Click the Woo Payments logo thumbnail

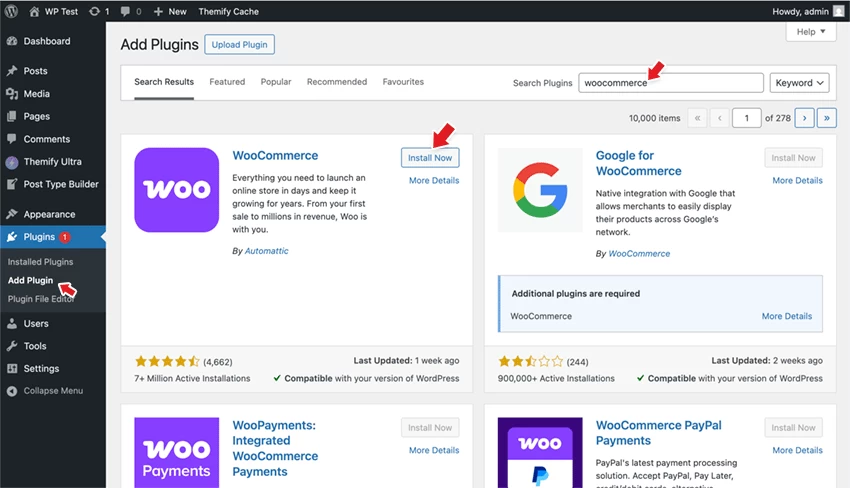click(x=177, y=453)
